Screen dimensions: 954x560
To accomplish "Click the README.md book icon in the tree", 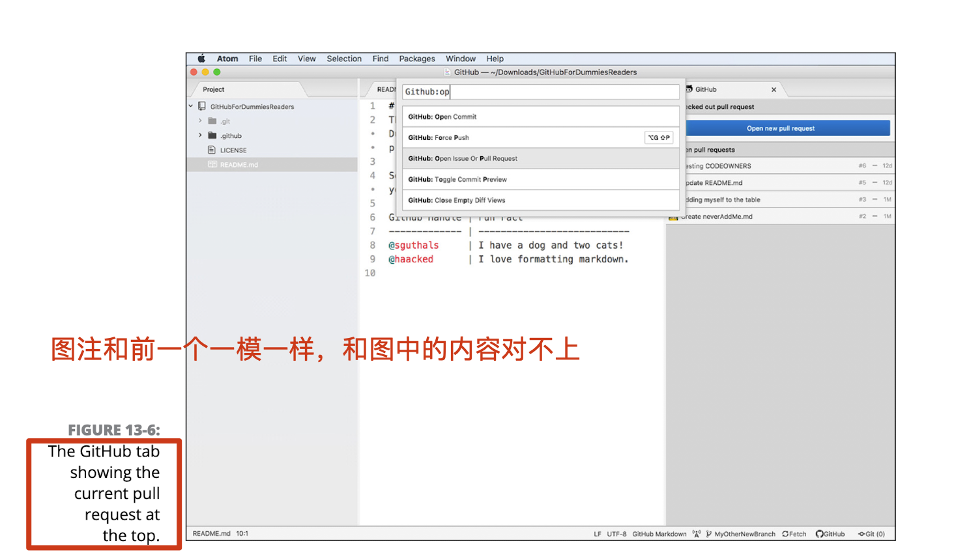I will pyautogui.click(x=212, y=165).
